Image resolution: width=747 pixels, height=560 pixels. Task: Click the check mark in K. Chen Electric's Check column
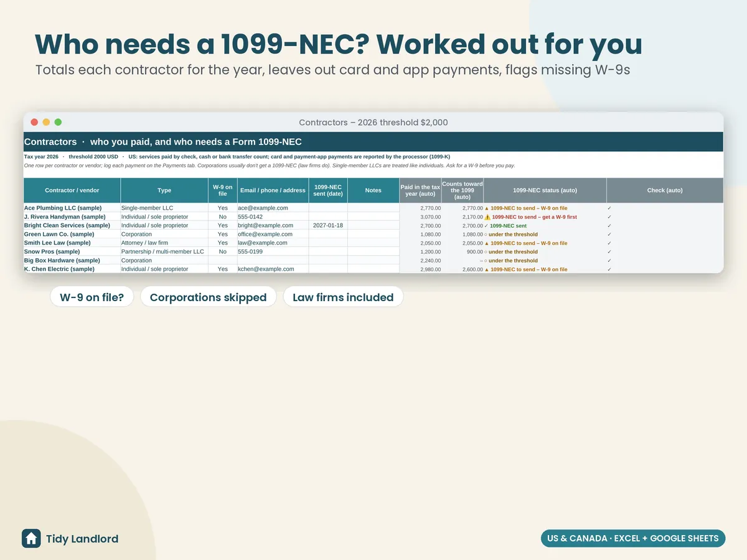click(609, 269)
